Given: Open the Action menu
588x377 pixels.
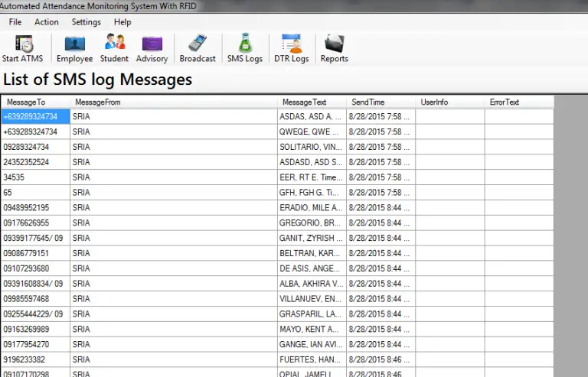Looking at the screenshot, I should (x=47, y=22).
